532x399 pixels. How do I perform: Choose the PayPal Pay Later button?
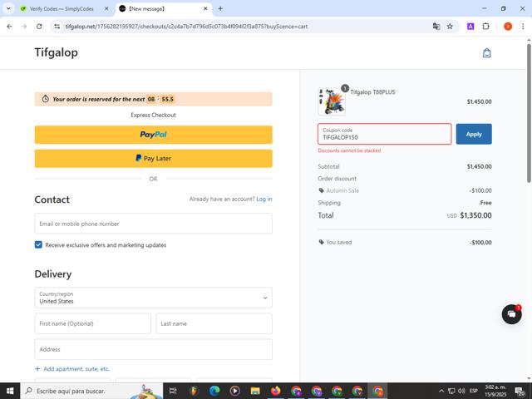coord(153,159)
